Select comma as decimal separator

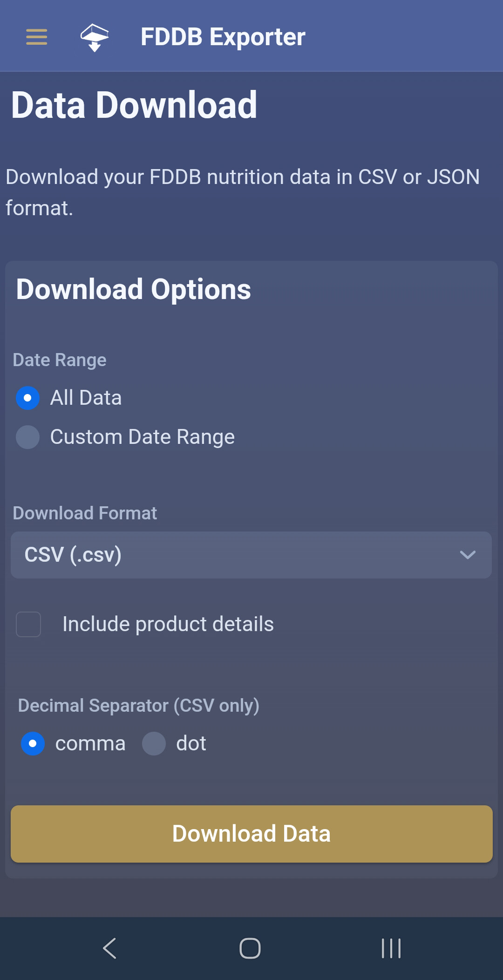coord(33,743)
